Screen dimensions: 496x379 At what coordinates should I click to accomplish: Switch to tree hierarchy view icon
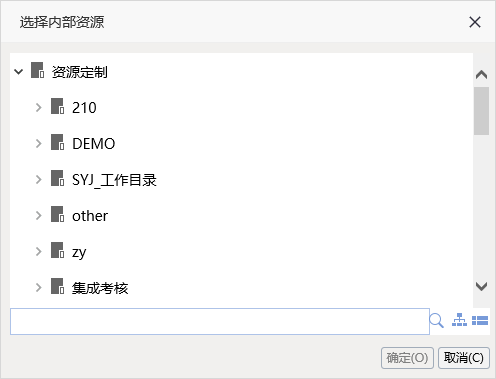459,320
